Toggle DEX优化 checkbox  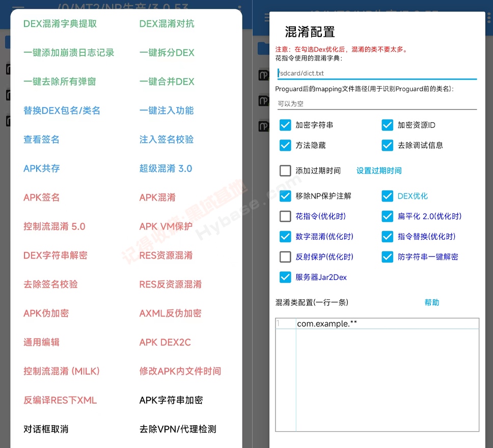coord(388,196)
